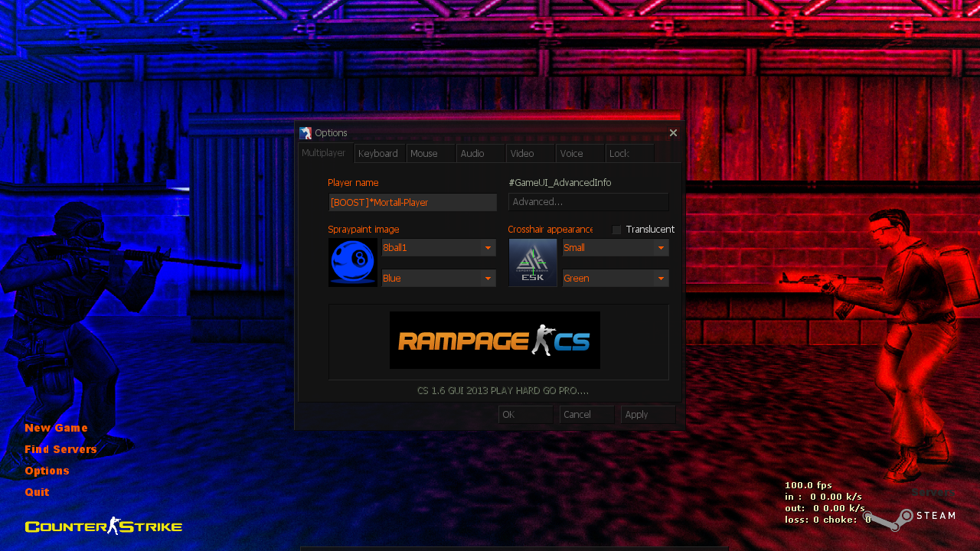This screenshot has width=980, height=551.
Task: Click the Counter-Strike logo
Action: (x=103, y=526)
